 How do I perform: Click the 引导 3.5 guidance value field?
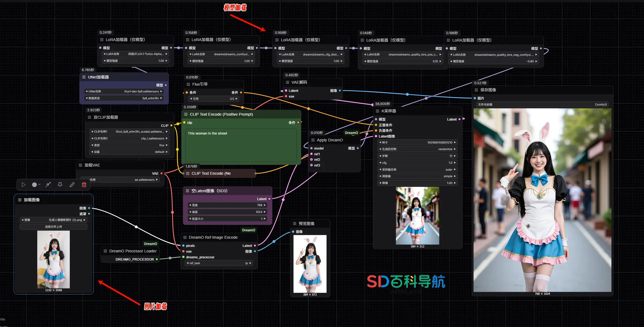(x=214, y=99)
